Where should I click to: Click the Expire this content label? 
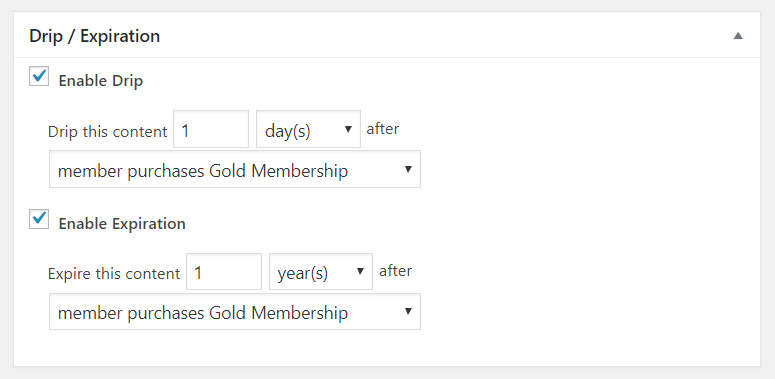(114, 274)
